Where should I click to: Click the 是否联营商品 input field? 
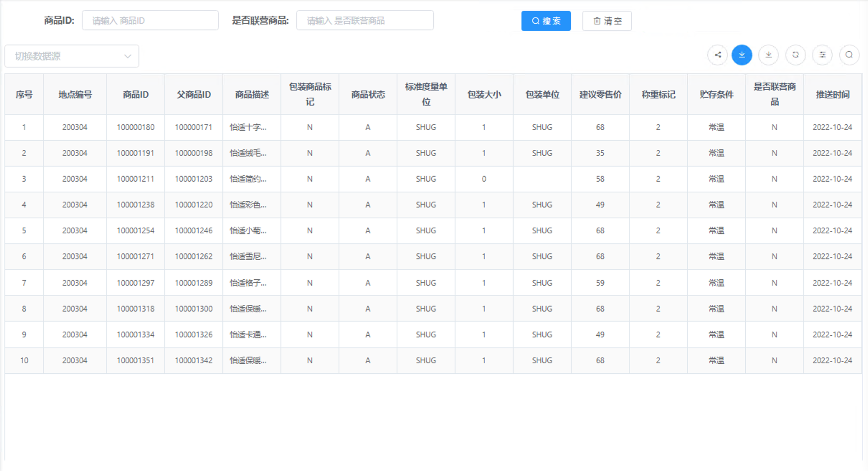point(365,20)
